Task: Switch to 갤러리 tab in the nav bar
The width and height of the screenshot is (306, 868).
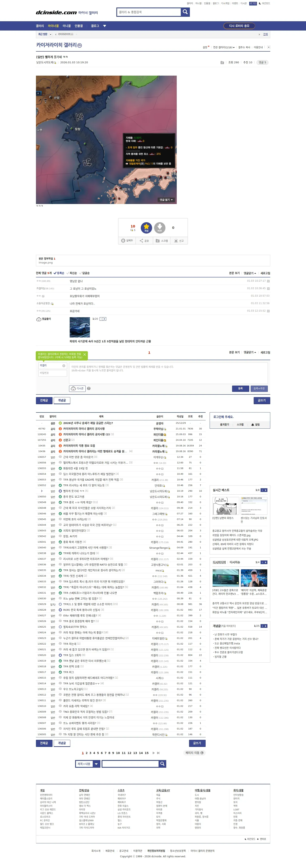Action: 40,26
